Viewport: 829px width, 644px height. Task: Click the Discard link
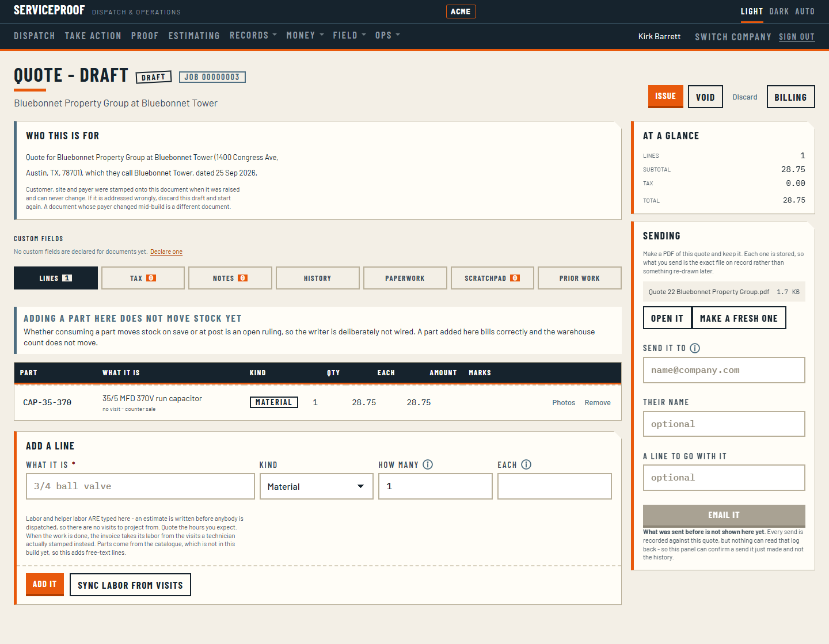pyautogui.click(x=745, y=97)
